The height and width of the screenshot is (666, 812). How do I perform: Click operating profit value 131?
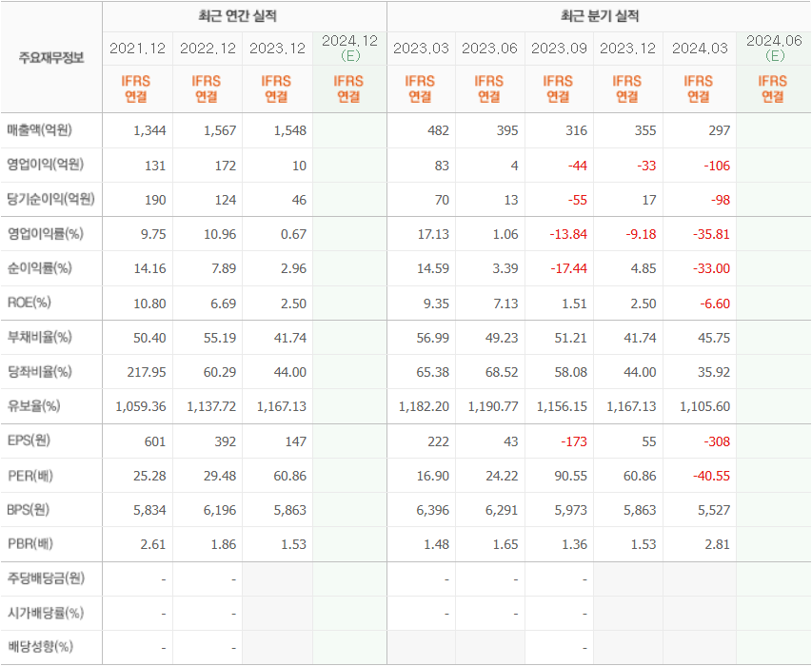click(155, 166)
